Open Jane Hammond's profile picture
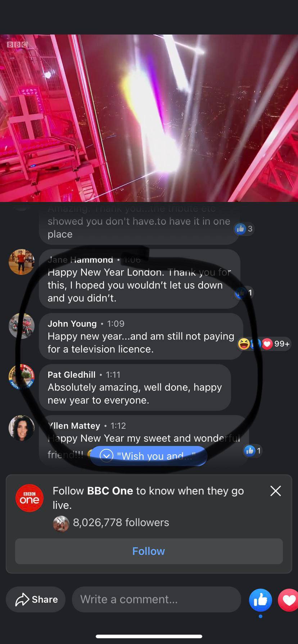This screenshot has width=298, height=644. pos(22,262)
